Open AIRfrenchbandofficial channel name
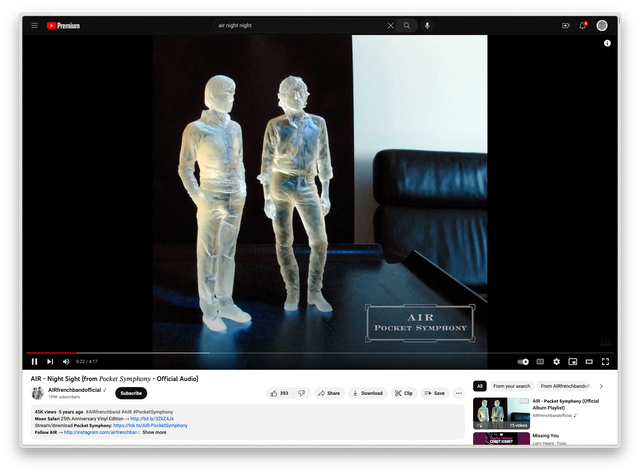The width and height of the screenshot is (640, 473). point(74,390)
